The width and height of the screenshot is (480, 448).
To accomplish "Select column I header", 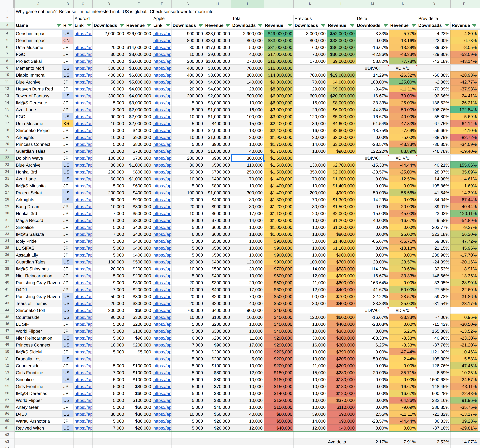I will click(x=247, y=4).
